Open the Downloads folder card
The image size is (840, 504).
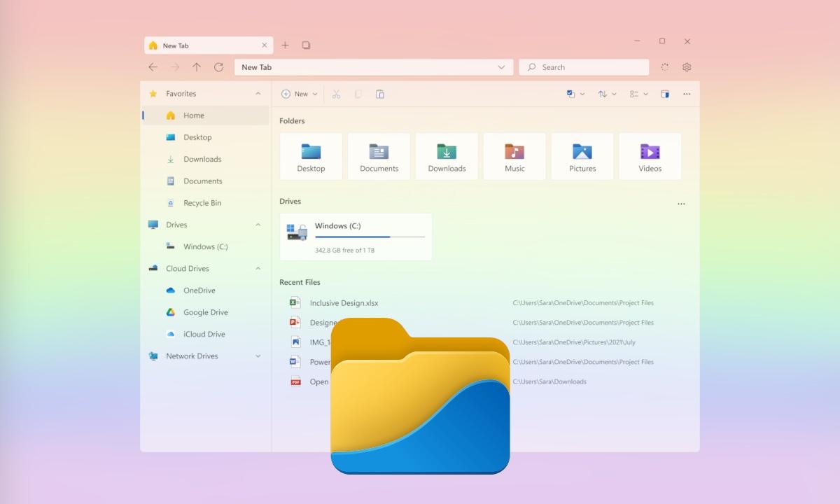click(447, 155)
